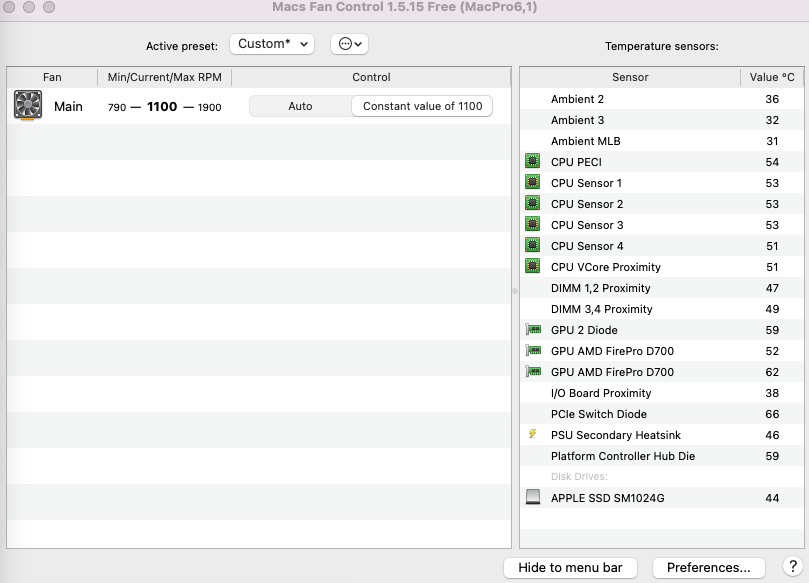This screenshot has height=583, width=809.
Task: Select Constant value of 1100 control
Action: (x=422, y=106)
